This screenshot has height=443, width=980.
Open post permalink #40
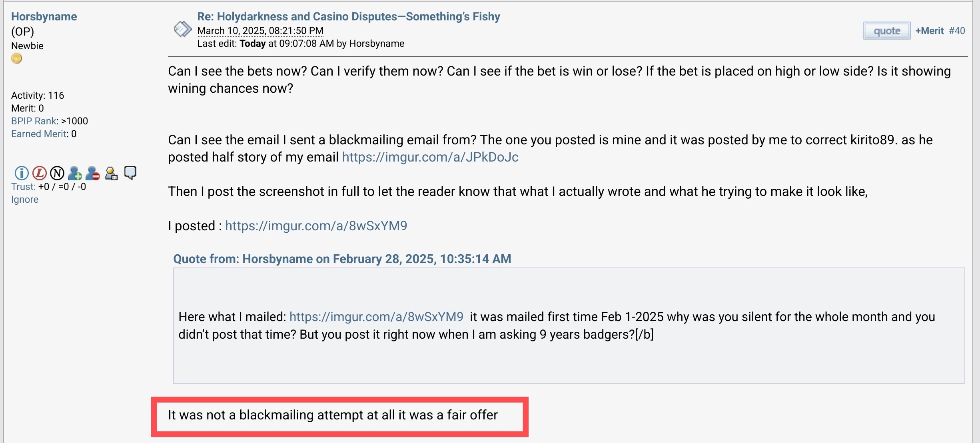tap(957, 31)
